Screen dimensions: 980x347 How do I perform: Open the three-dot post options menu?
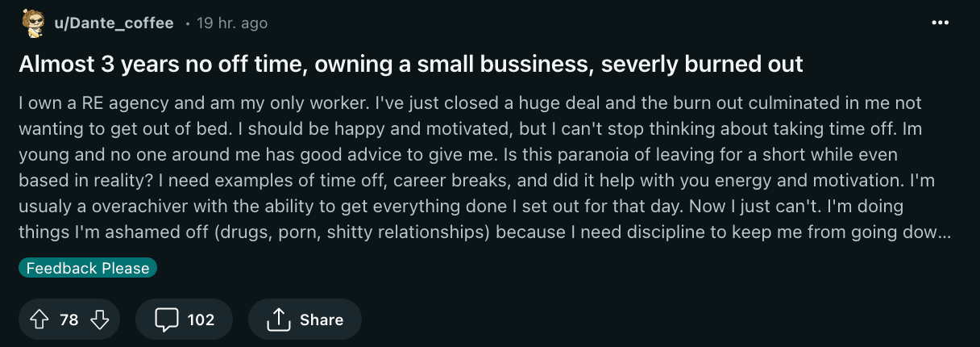[x=940, y=23]
